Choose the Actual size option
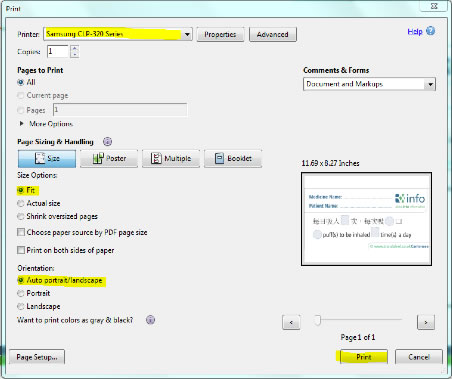The image size is (452, 379). pos(21,203)
